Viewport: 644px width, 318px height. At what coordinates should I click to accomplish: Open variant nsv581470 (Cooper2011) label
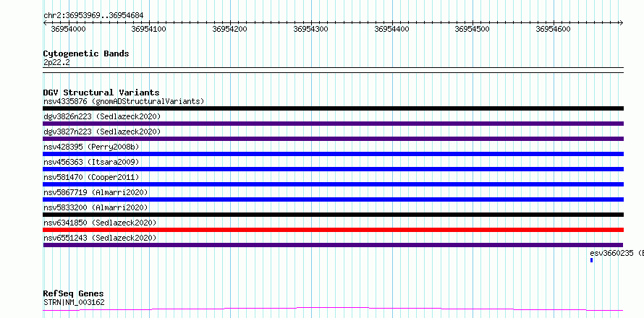91,177
